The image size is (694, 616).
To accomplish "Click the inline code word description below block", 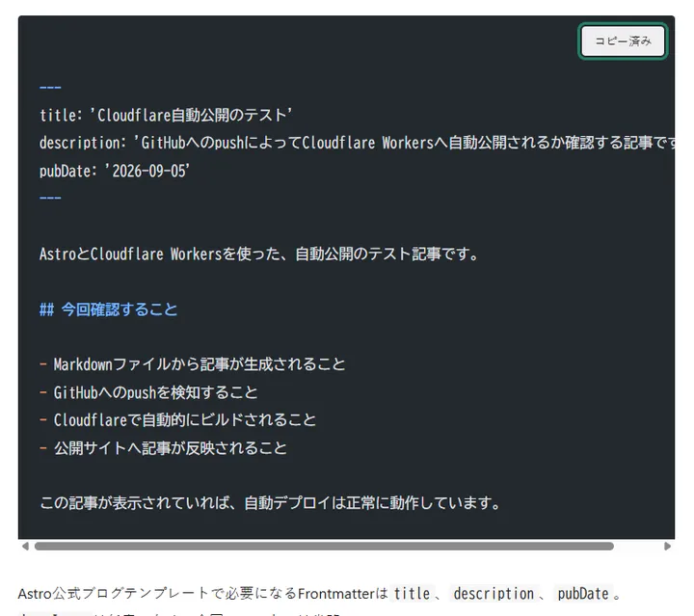I will click(x=494, y=594).
